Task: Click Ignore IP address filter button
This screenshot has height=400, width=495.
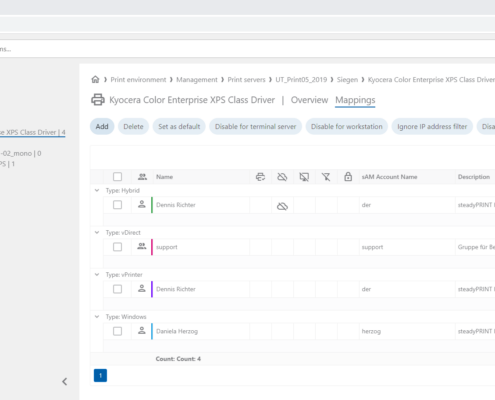Action: coord(432,126)
